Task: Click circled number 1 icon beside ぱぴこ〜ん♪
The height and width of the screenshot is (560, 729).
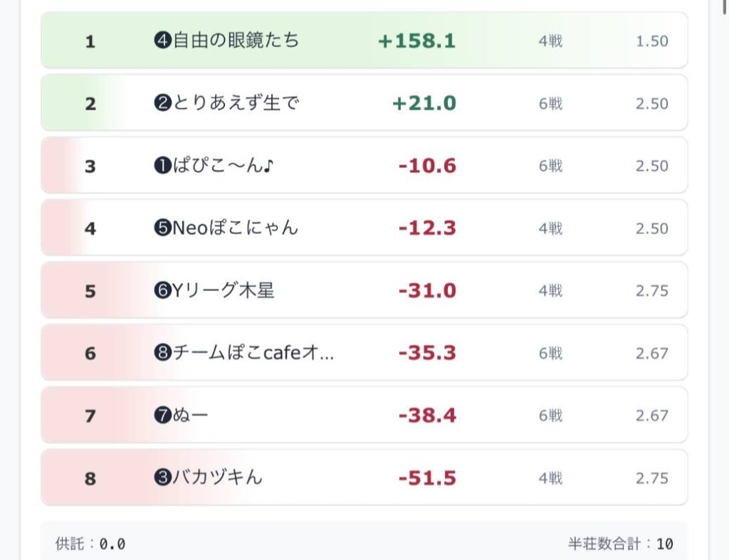Action: click(161, 167)
